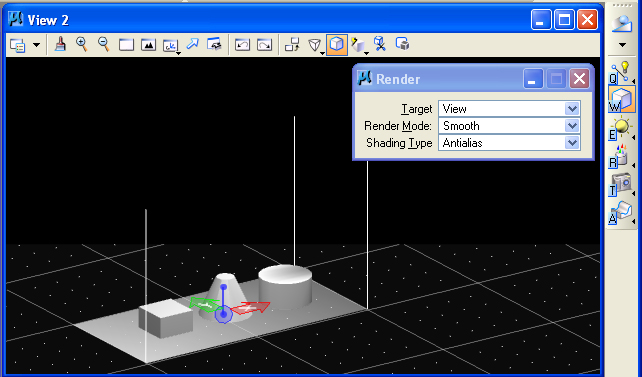This screenshot has width=642, height=377.
Task: Select the T camera tool
Action: pos(621,184)
